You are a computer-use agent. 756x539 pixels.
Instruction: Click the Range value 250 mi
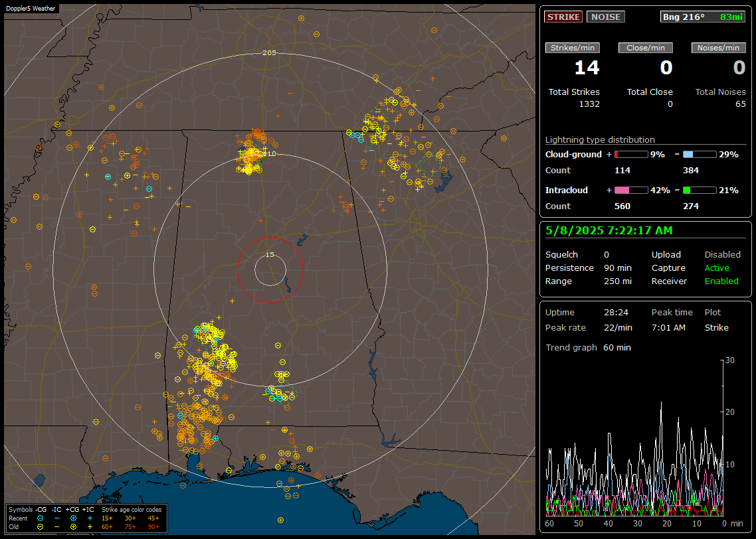click(x=618, y=281)
